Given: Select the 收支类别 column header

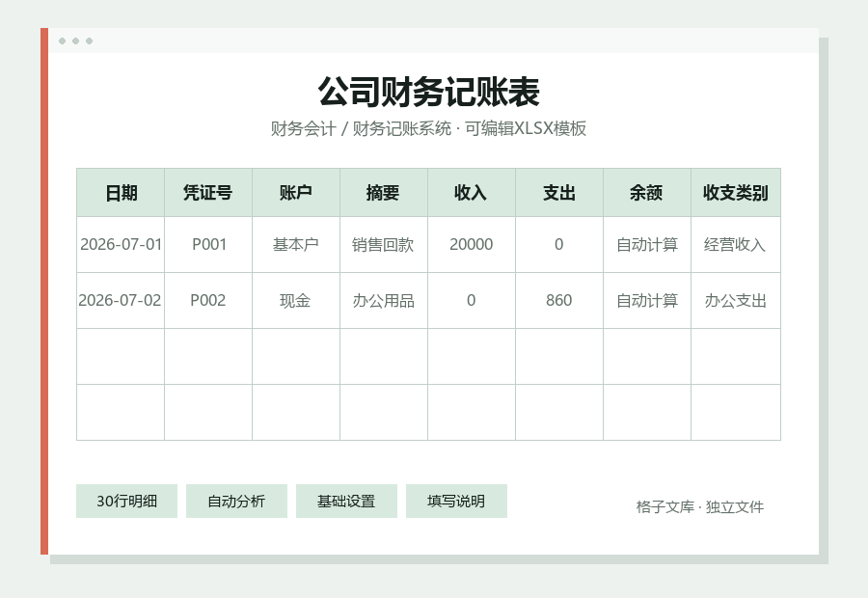Looking at the screenshot, I should pyautogui.click(x=736, y=193).
